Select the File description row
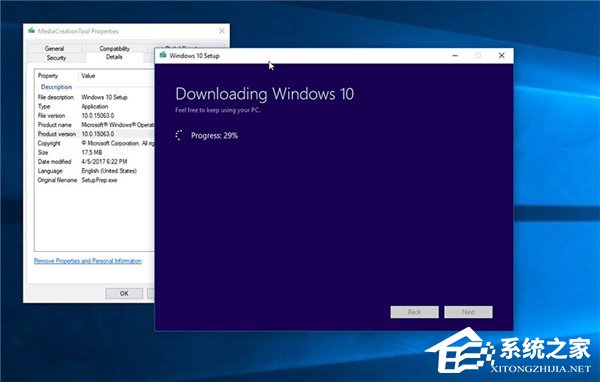The image size is (600, 382). [x=95, y=97]
